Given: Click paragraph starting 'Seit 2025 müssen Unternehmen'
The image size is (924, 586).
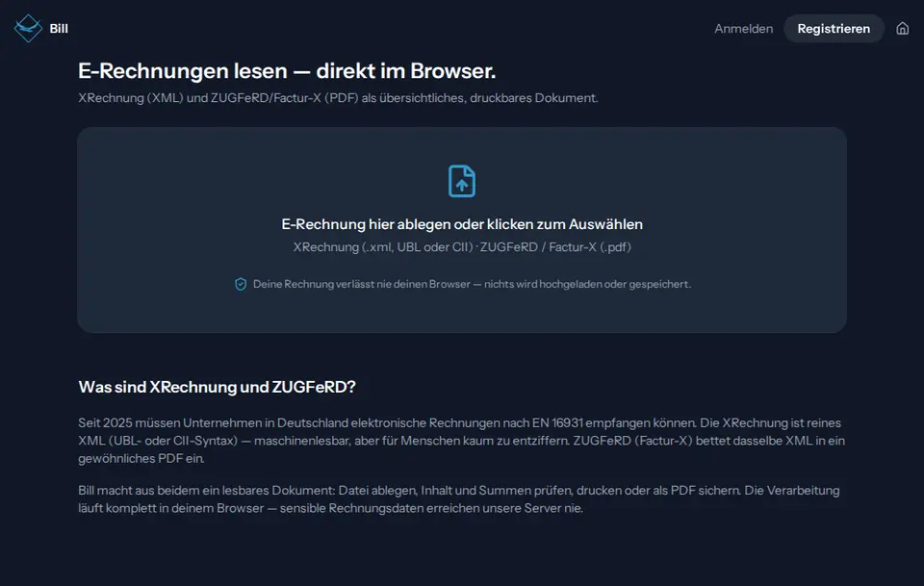Looking at the screenshot, I should tap(461, 441).
